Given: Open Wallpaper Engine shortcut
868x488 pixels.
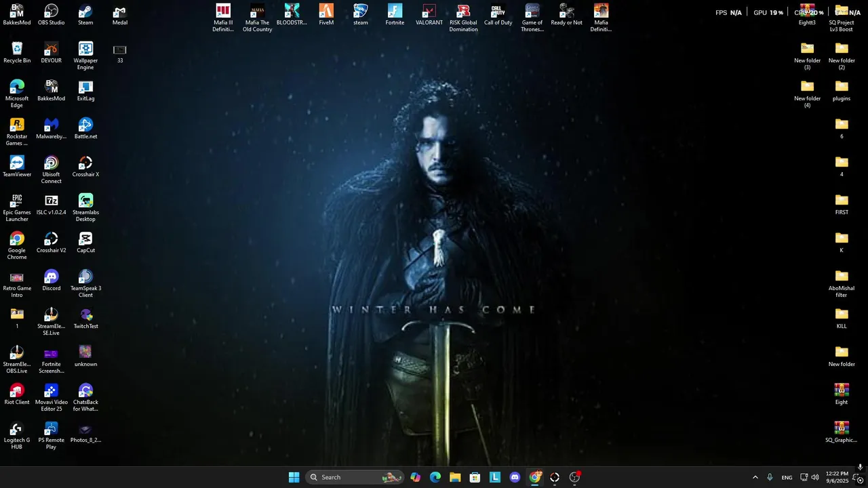Looking at the screenshot, I should (x=85, y=56).
